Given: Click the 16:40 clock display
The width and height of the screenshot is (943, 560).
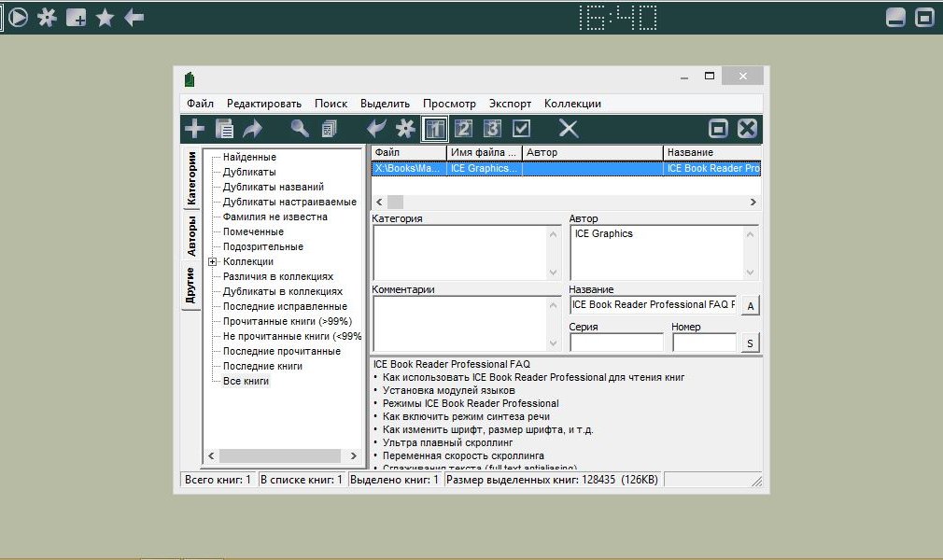Looking at the screenshot, I should tap(618, 18).
